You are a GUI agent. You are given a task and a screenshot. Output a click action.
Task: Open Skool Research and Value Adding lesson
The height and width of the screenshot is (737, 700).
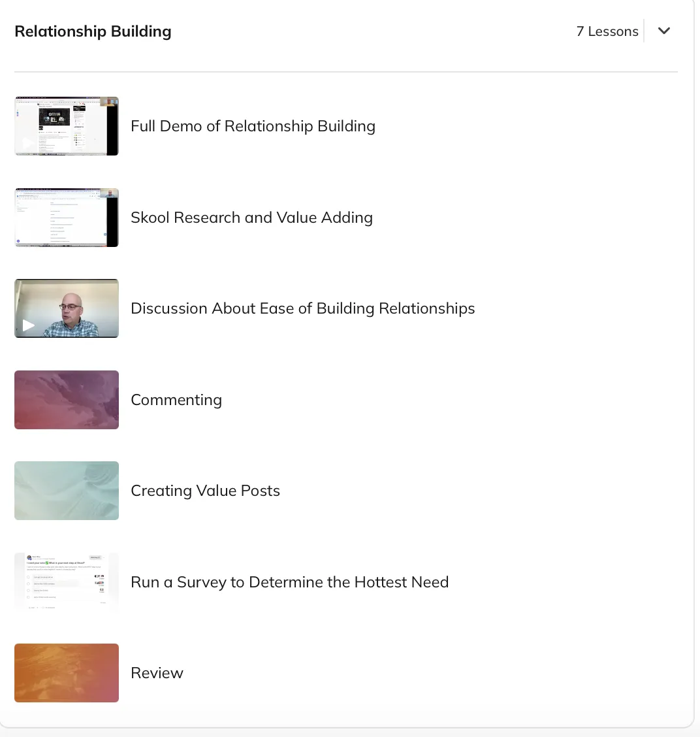tap(252, 218)
